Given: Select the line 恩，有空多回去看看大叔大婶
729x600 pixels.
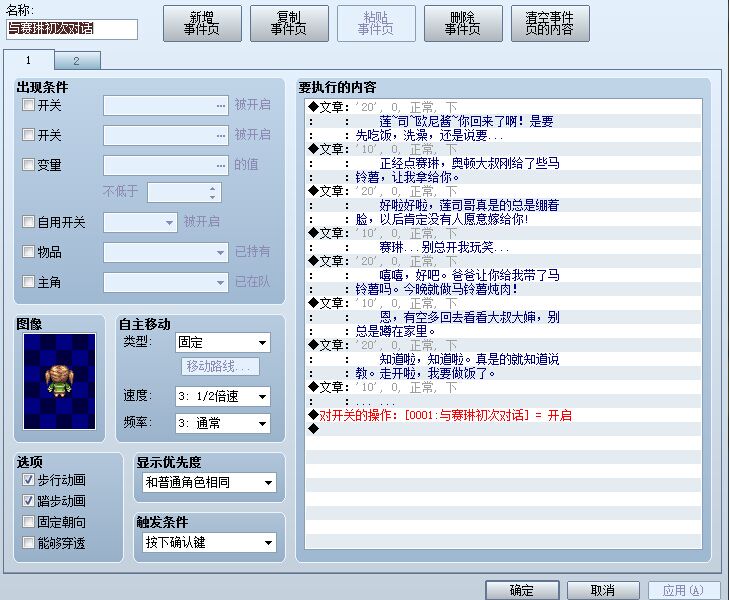Looking at the screenshot, I should 504,317.
